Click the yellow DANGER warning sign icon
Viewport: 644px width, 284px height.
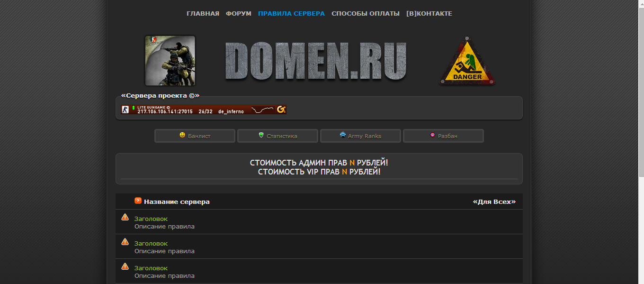467,61
